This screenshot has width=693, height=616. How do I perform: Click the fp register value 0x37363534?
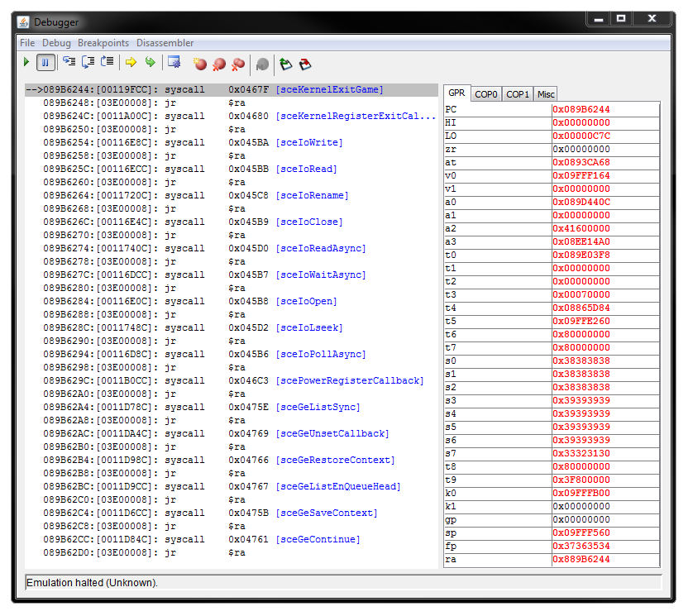(605, 547)
